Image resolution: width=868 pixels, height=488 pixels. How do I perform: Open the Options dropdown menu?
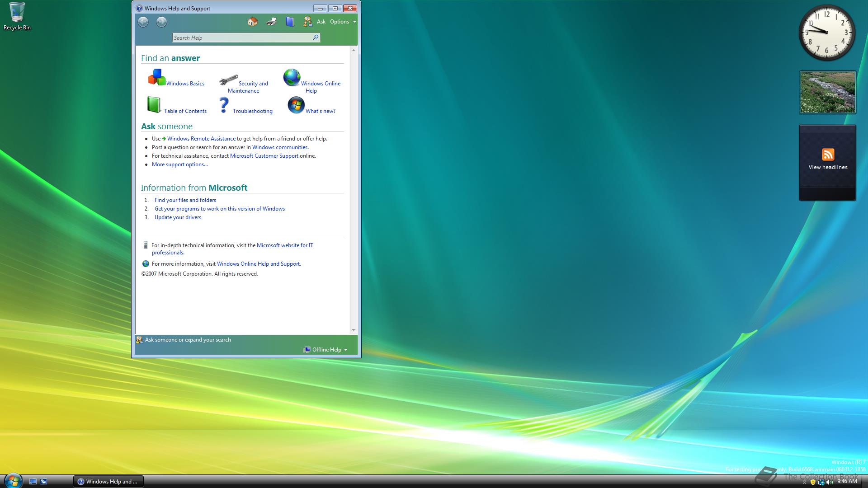343,22
